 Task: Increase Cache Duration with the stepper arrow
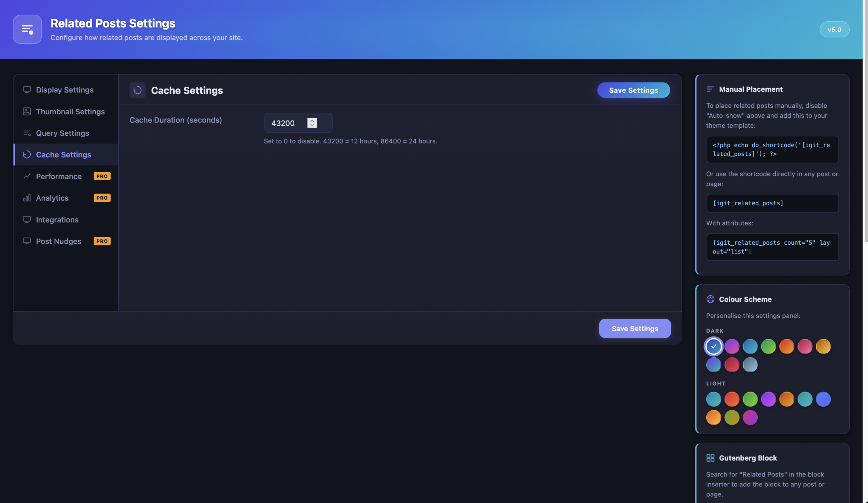(312, 120)
